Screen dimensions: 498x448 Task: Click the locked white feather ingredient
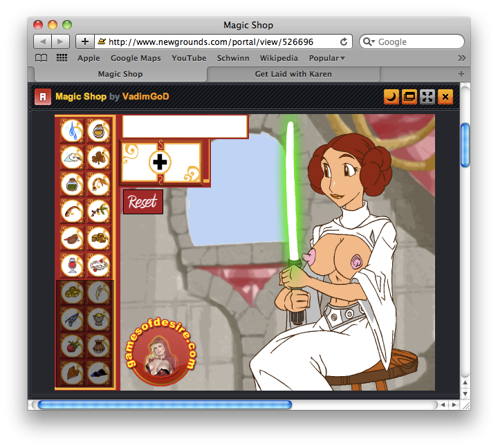(x=98, y=292)
